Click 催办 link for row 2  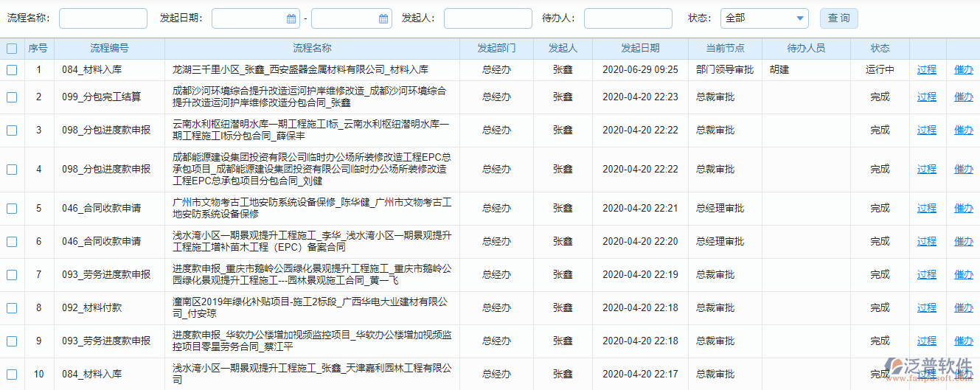coord(964,97)
